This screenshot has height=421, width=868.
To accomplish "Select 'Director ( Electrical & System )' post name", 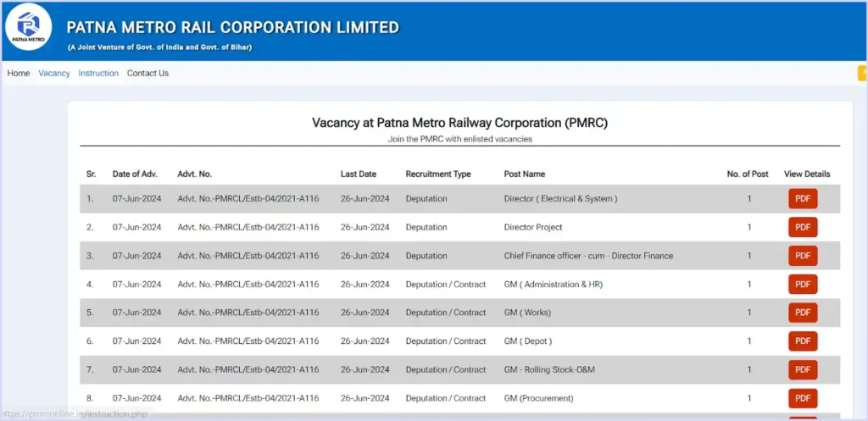I will point(560,198).
